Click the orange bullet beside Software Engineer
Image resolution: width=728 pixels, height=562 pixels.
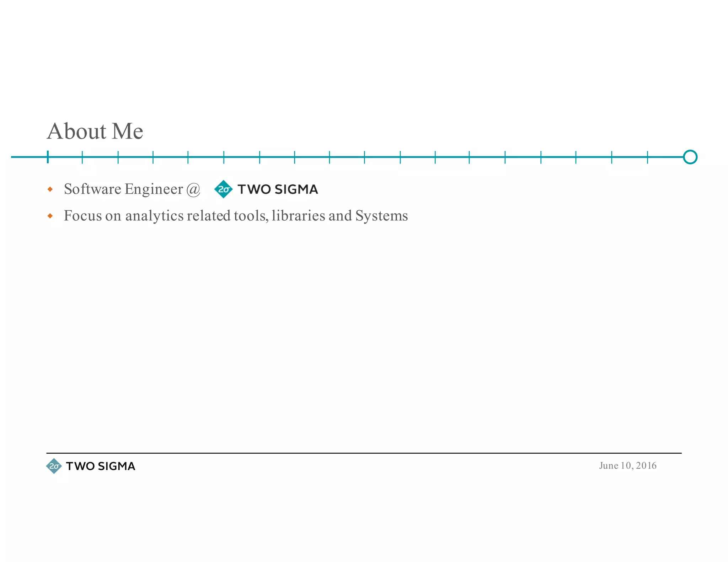tap(50, 189)
